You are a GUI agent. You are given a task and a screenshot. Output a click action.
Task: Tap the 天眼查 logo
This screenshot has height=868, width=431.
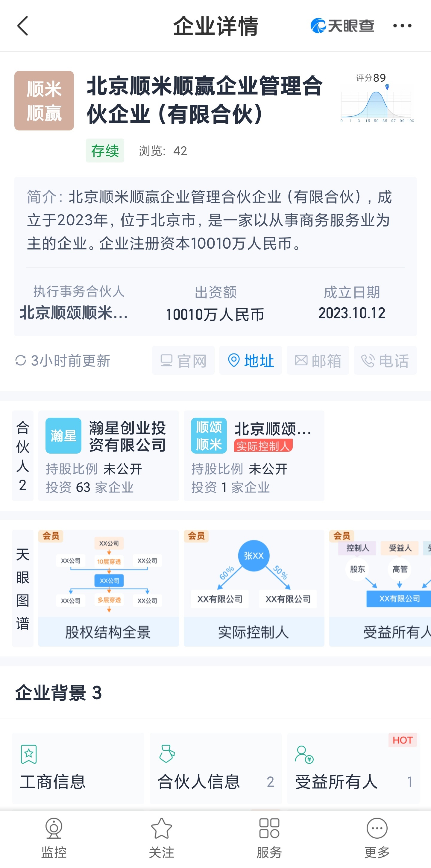[342, 26]
